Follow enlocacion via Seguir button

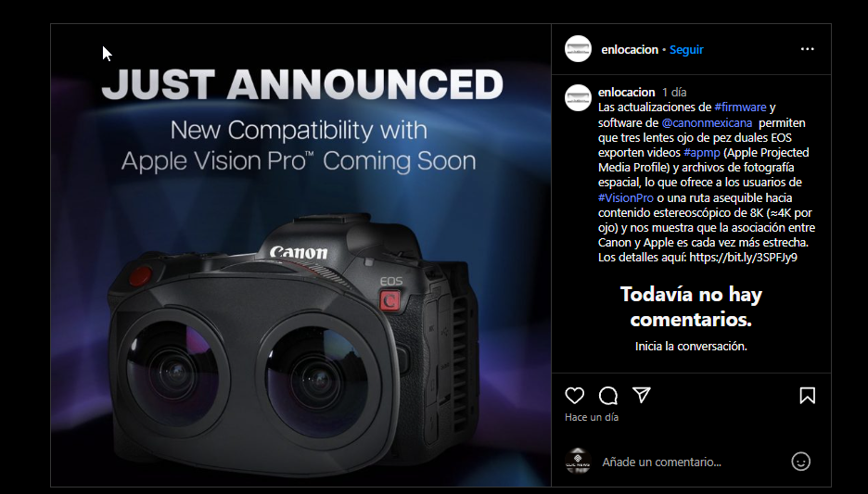686,49
